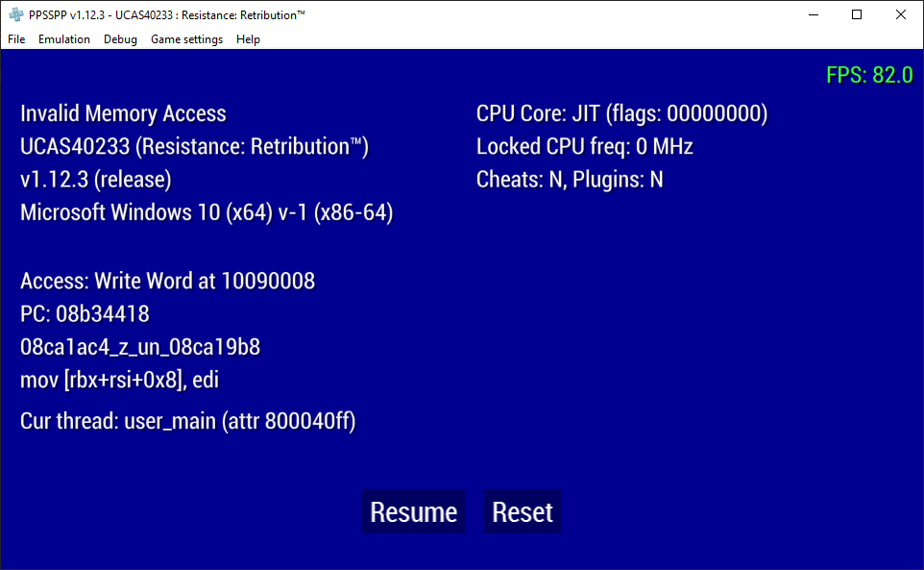Screen dimensions: 924x570
Task: Click the 'Invalid Memory Access' heading
Action: tap(123, 113)
